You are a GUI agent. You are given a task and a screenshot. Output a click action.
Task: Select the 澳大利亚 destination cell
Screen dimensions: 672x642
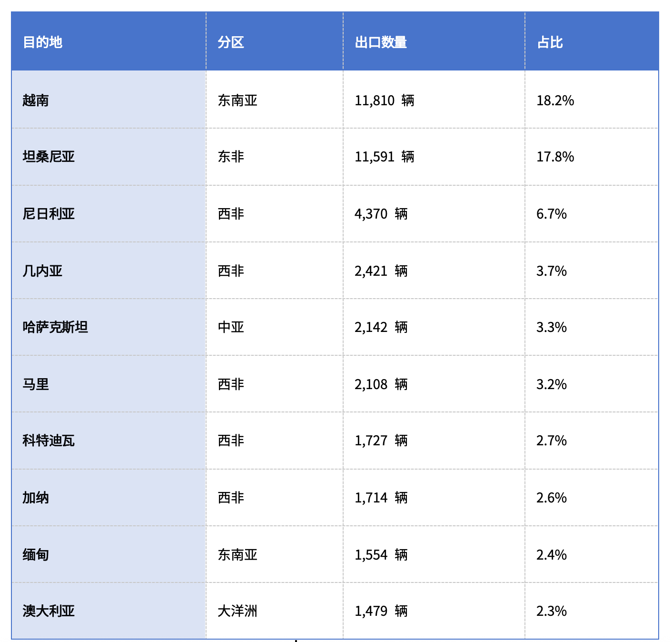(x=109, y=611)
